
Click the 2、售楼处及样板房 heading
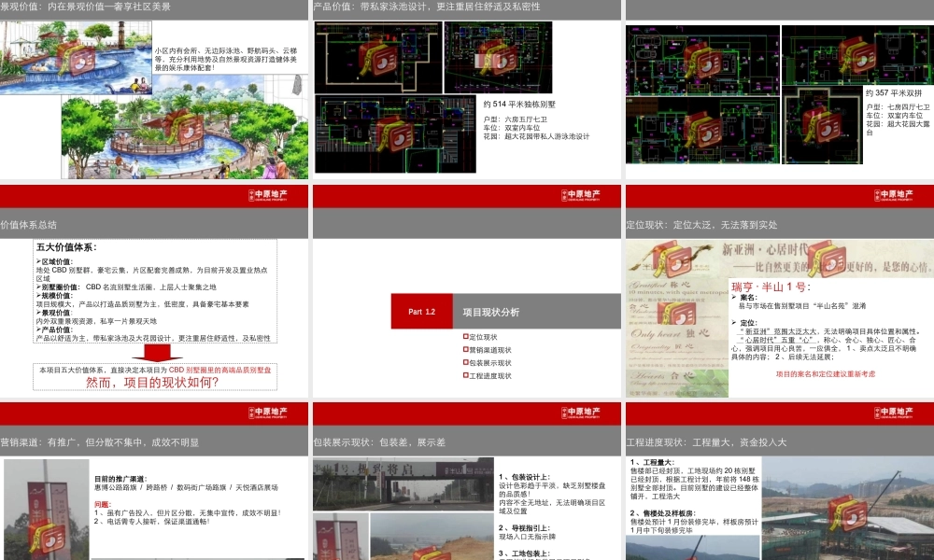pos(663,513)
